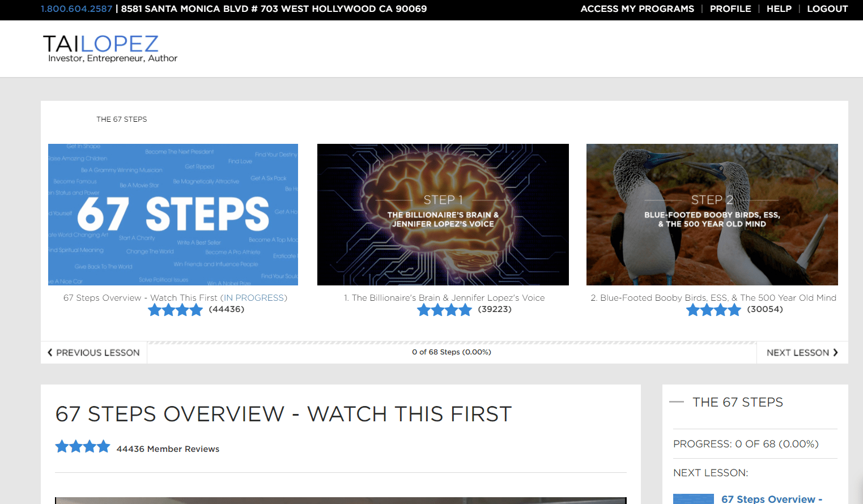The image size is (863, 504).
Task: Click 'THE 67 STEPS' breadcrumb heading
Action: click(x=122, y=119)
